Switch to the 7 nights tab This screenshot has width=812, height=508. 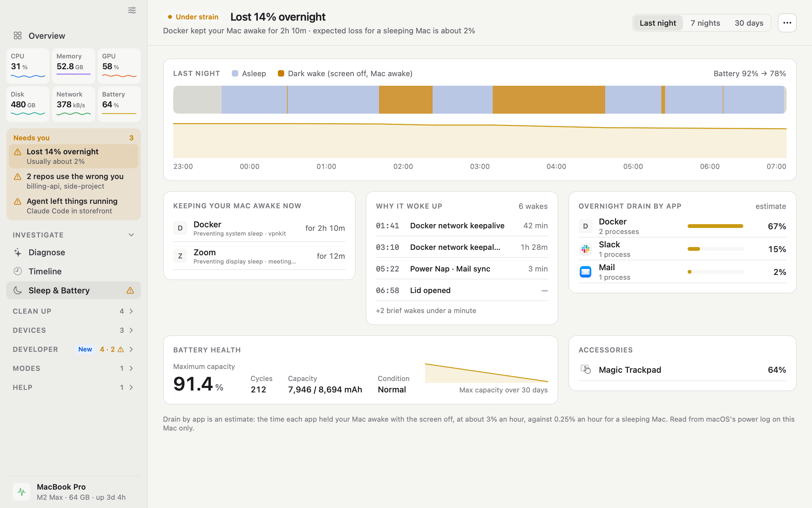click(705, 23)
